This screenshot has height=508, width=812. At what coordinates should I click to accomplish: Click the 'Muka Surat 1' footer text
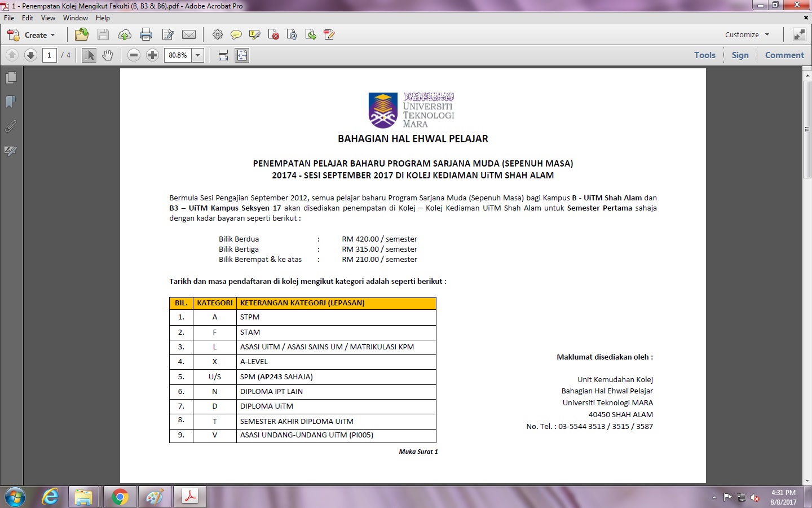[x=418, y=452]
